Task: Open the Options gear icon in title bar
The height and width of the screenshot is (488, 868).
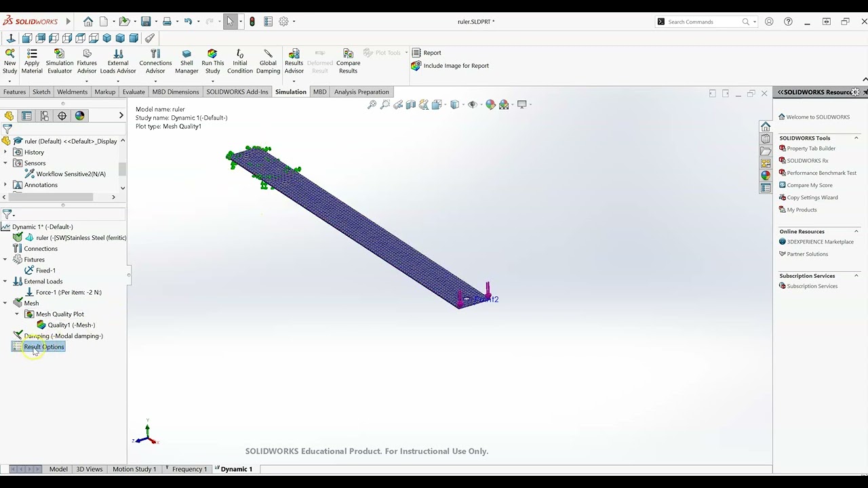Action: click(283, 22)
